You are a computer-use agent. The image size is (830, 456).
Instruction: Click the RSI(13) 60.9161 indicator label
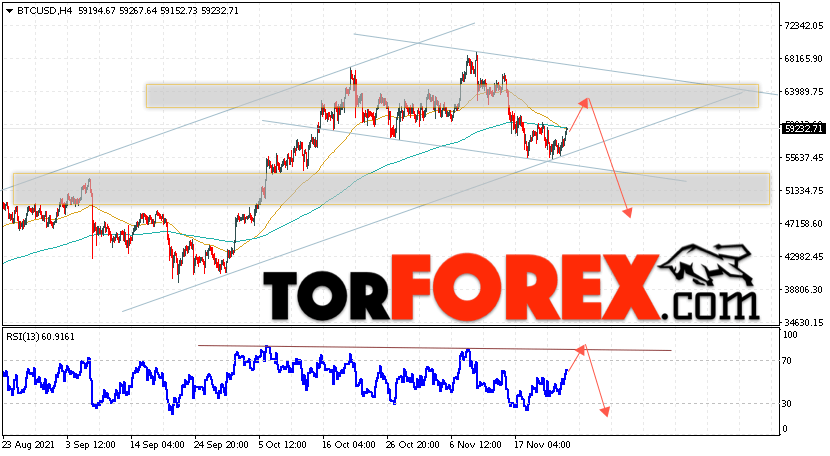(x=40, y=336)
